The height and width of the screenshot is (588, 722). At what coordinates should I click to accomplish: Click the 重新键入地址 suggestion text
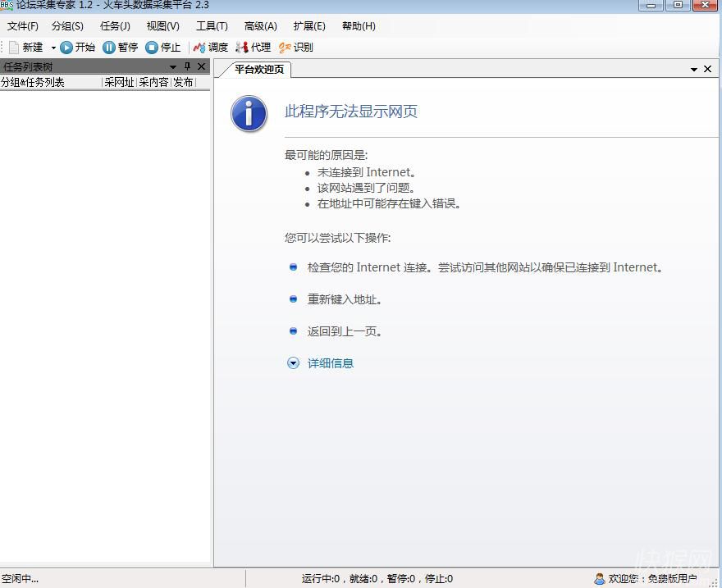click(345, 299)
